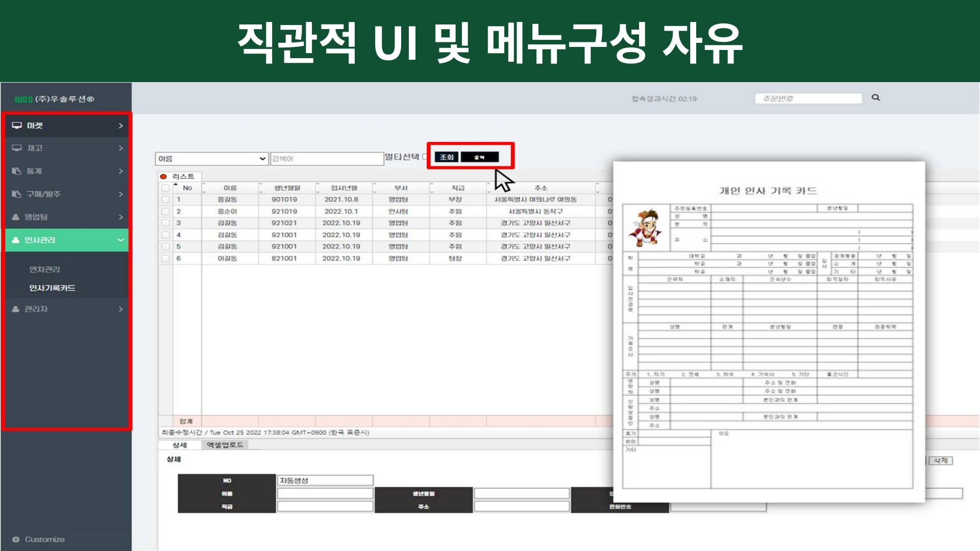The height and width of the screenshot is (551, 980).
Task: Toggle the select-all header checkbox
Action: (165, 188)
